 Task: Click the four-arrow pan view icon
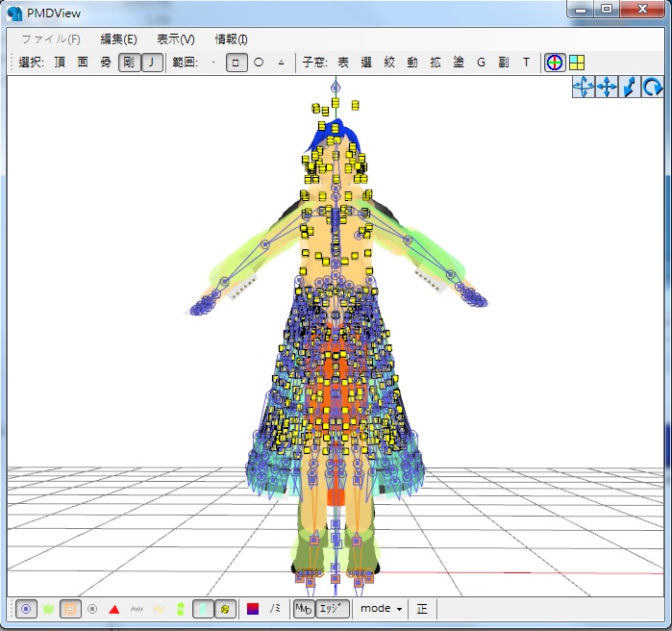click(607, 88)
